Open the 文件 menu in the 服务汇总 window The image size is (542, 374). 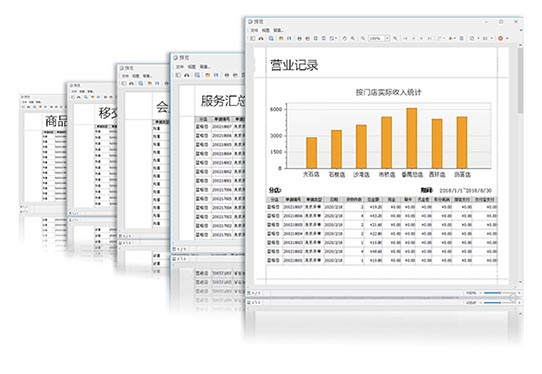pyautogui.click(x=179, y=67)
